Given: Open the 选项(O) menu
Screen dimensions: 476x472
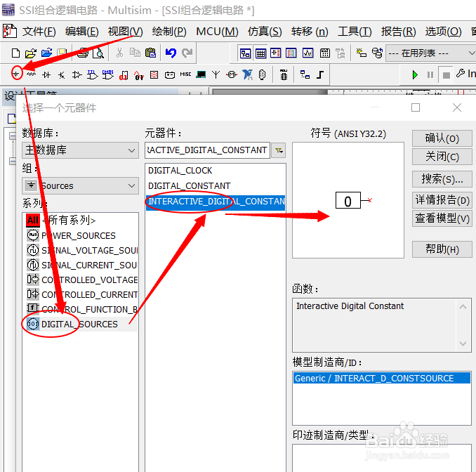Looking at the screenshot, I should [x=443, y=32].
